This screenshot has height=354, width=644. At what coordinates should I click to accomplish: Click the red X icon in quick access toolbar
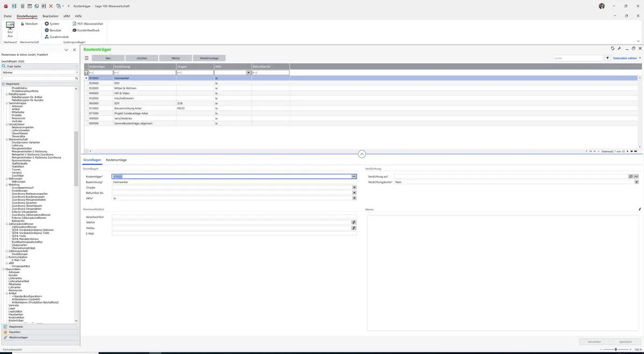[51, 6]
